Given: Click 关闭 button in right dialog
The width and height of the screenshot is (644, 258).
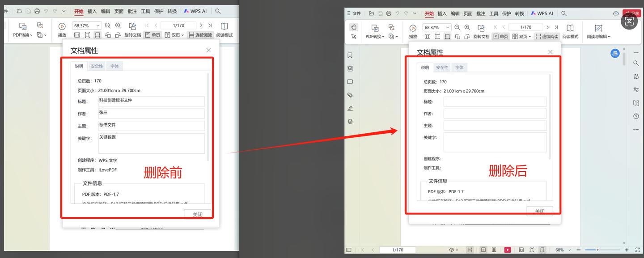Looking at the screenshot, I should pos(540,211).
